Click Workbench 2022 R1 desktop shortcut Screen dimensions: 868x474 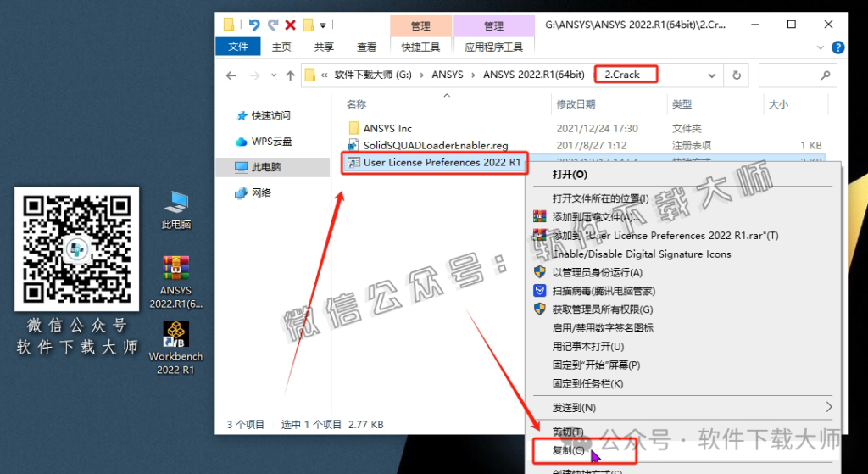[x=176, y=348]
